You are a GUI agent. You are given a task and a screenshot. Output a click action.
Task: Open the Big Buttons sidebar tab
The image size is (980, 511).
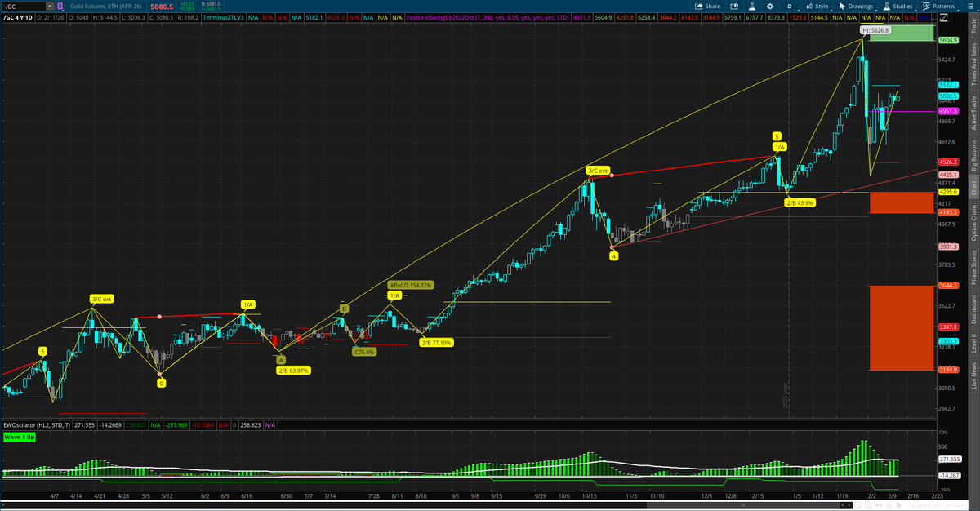[x=973, y=155]
